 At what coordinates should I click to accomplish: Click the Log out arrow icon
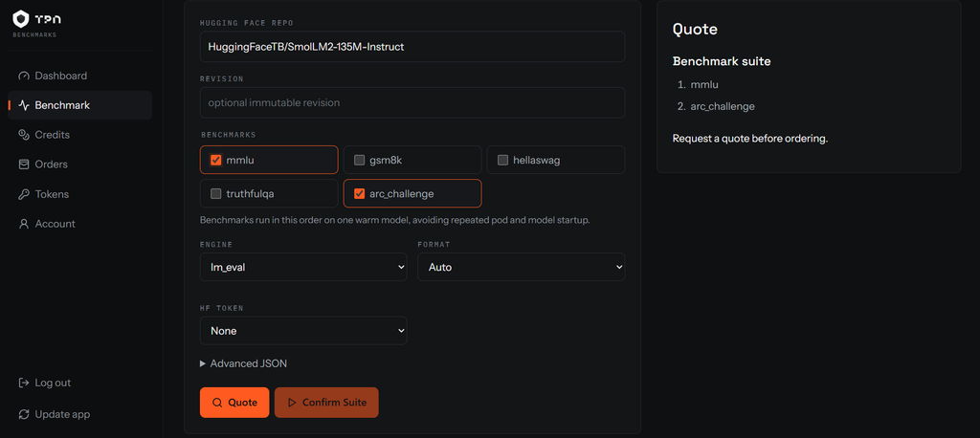click(x=24, y=383)
